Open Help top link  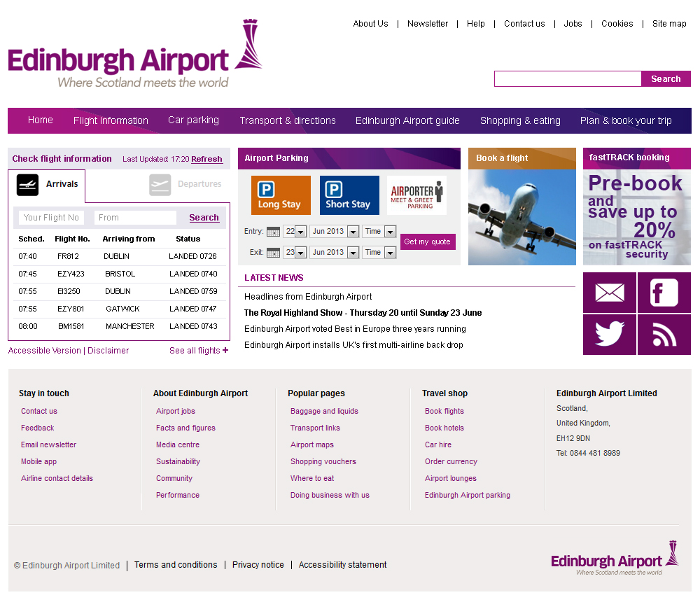point(475,24)
